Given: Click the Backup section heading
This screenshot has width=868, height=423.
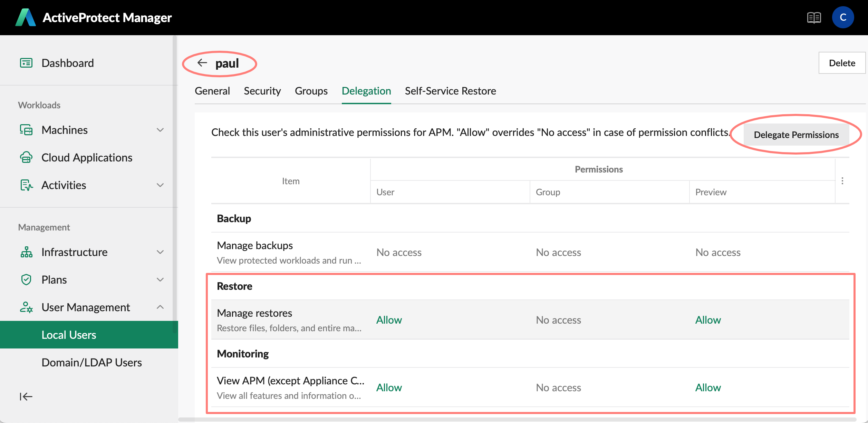Looking at the screenshot, I should (x=234, y=218).
